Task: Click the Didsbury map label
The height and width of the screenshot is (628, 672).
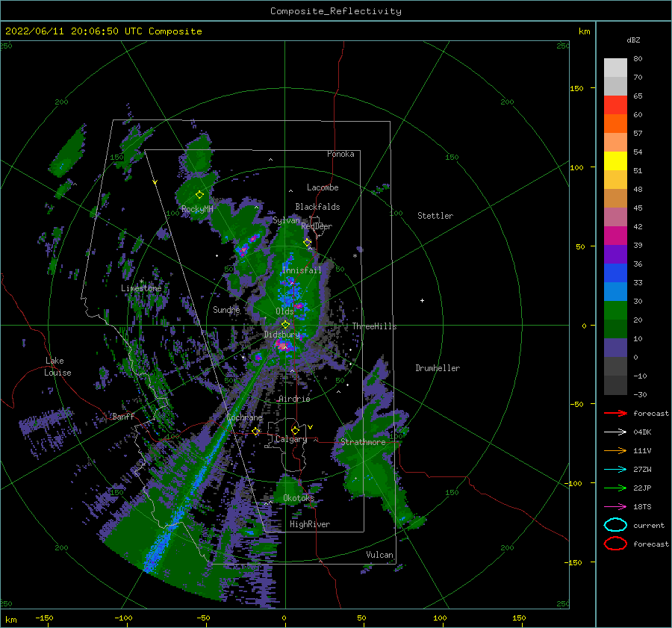Action: click(282, 335)
